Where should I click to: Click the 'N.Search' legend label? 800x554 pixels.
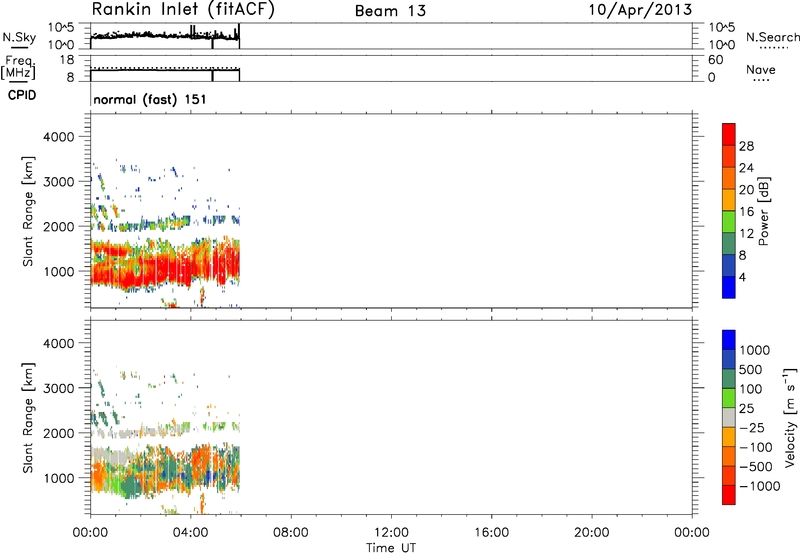(x=773, y=37)
